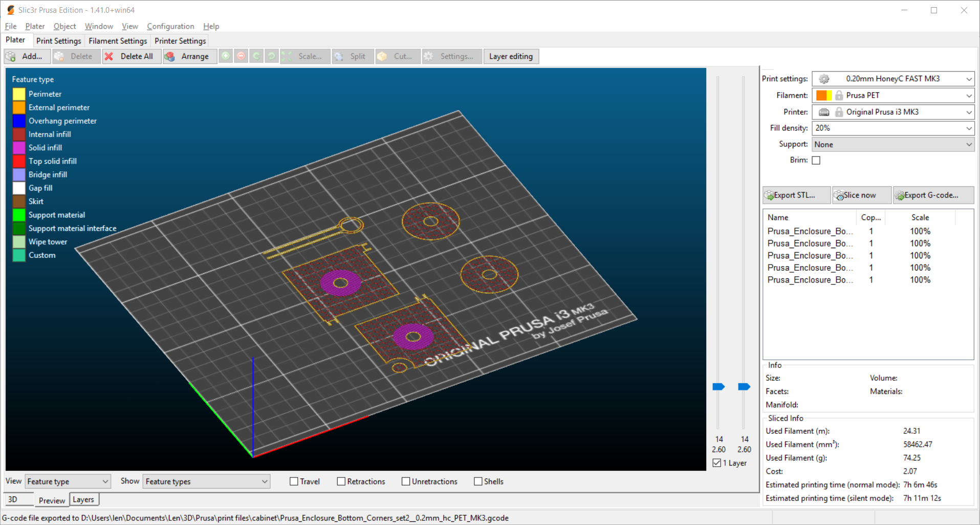
Task: Select the Arrange tool icon
Action: click(x=171, y=56)
